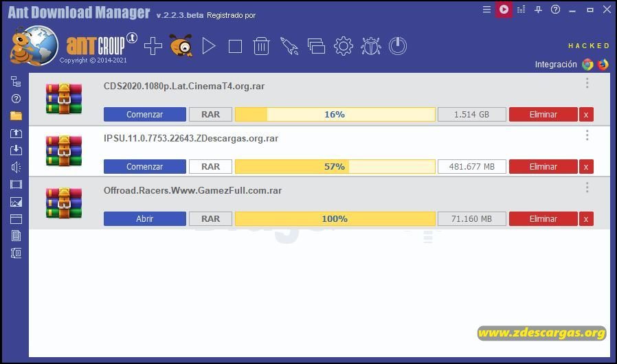617x364 pixels.
Task: Click the WinRAR thumbnail of Offroad.Racers download
Action: click(x=64, y=203)
